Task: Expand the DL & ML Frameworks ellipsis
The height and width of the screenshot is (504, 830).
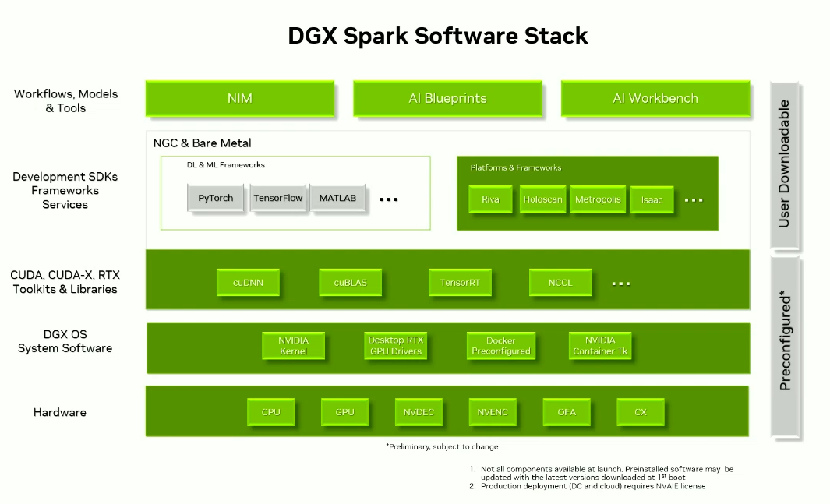Action: click(x=388, y=199)
